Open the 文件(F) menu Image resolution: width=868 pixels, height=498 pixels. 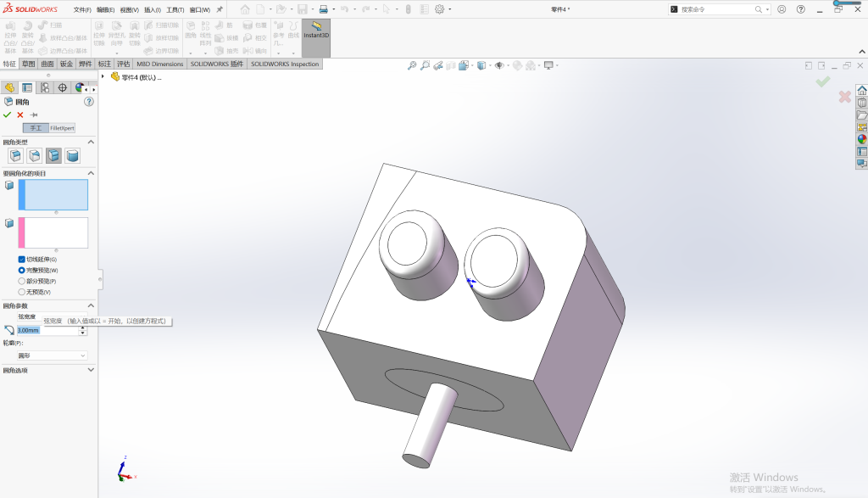(x=82, y=10)
